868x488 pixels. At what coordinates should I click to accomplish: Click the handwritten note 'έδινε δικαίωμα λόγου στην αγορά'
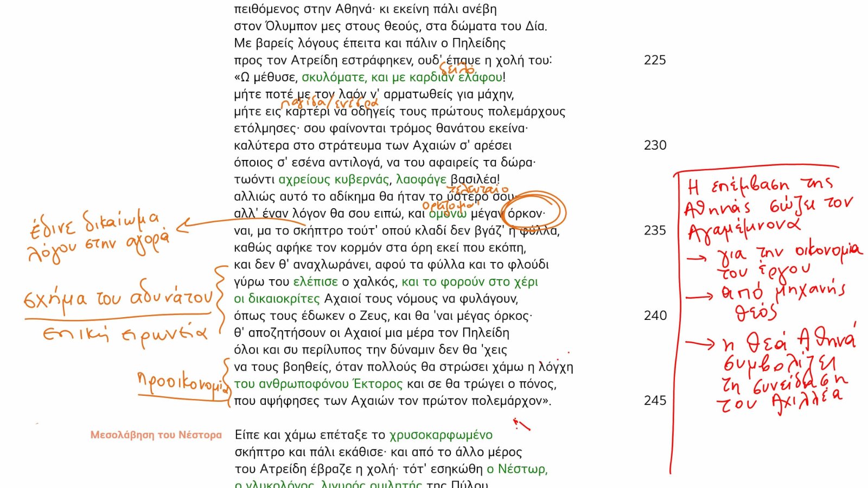pyautogui.click(x=99, y=236)
